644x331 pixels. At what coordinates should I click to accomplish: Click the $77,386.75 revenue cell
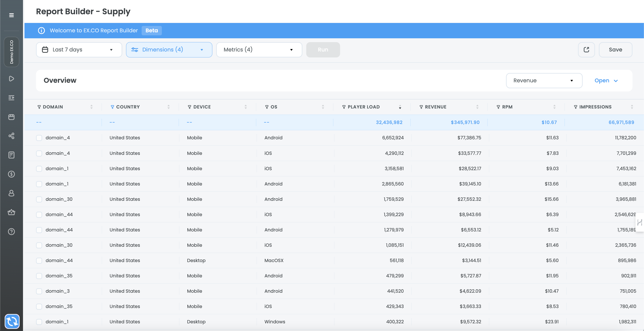coord(469,138)
